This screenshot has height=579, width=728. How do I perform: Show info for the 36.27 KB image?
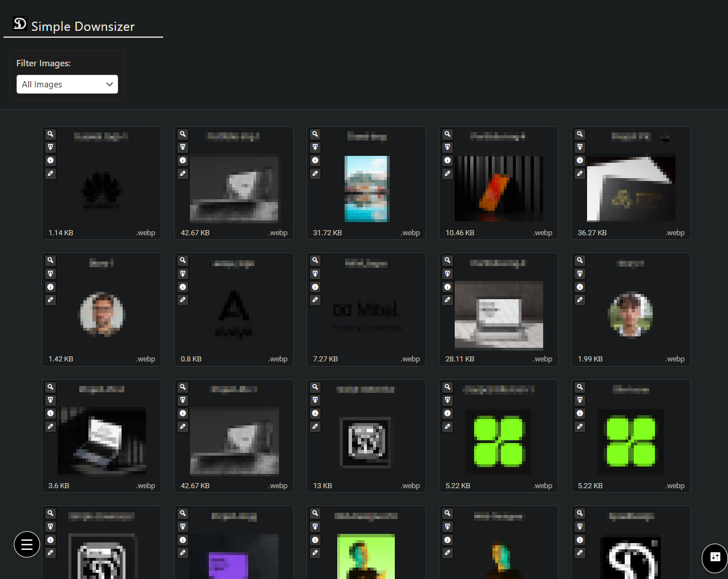[x=580, y=160]
